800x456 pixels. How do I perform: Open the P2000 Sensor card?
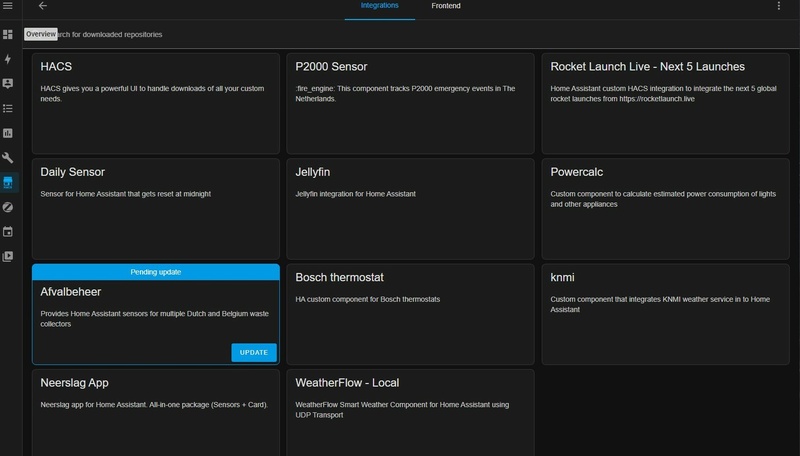click(x=410, y=102)
